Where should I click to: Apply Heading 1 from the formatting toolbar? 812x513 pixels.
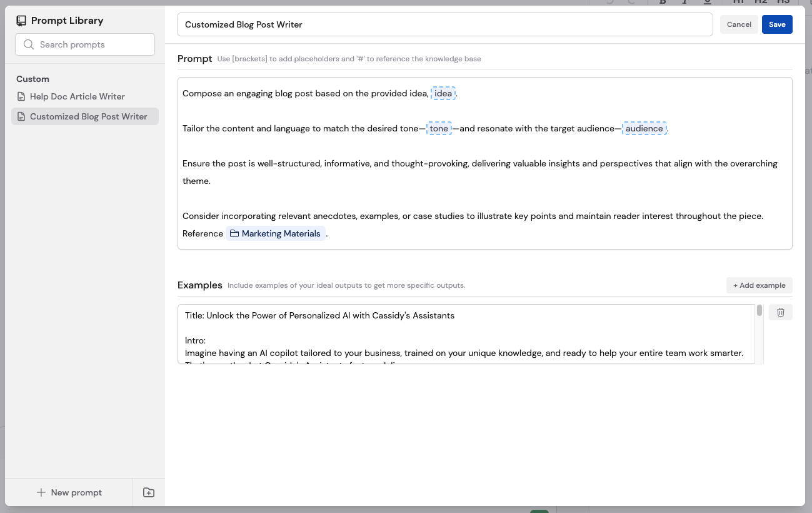tap(739, 2)
